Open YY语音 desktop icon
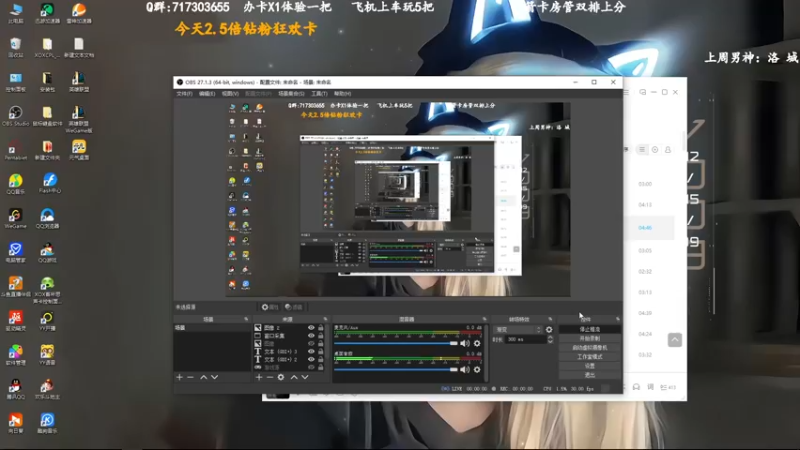The width and height of the screenshot is (800, 450). click(x=47, y=355)
